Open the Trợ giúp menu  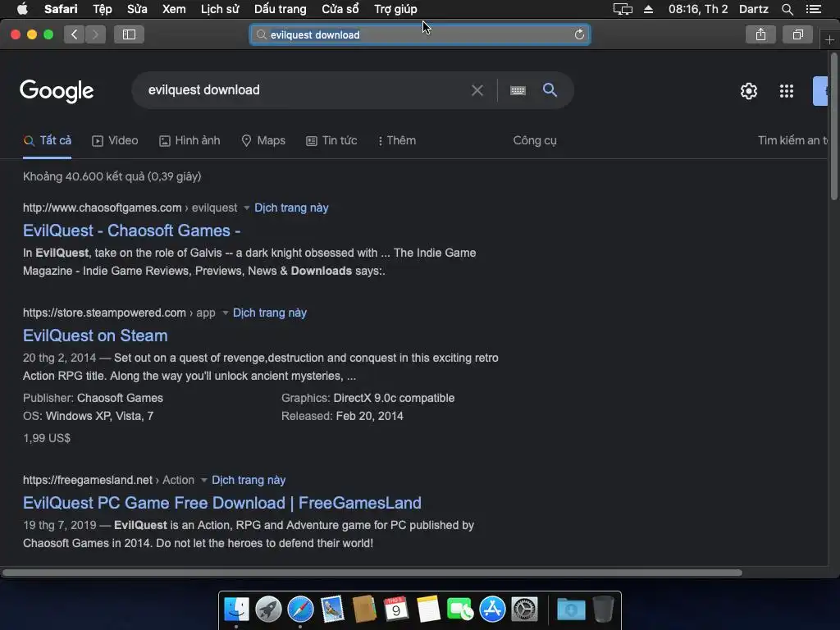click(395, 9)
